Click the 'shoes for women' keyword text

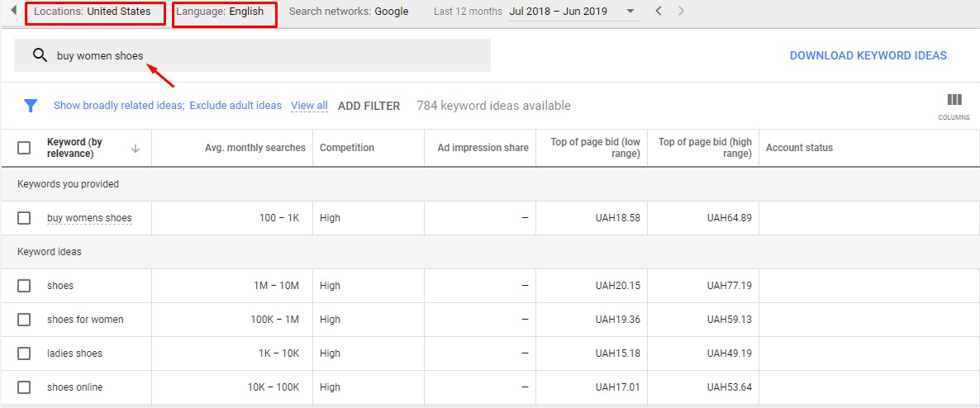click(86, 320)
